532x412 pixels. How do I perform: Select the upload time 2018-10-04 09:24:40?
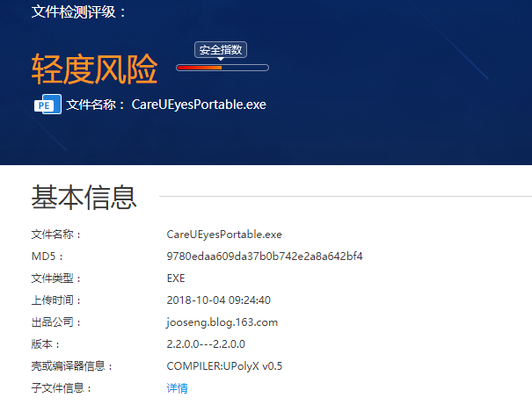point(218,300)
